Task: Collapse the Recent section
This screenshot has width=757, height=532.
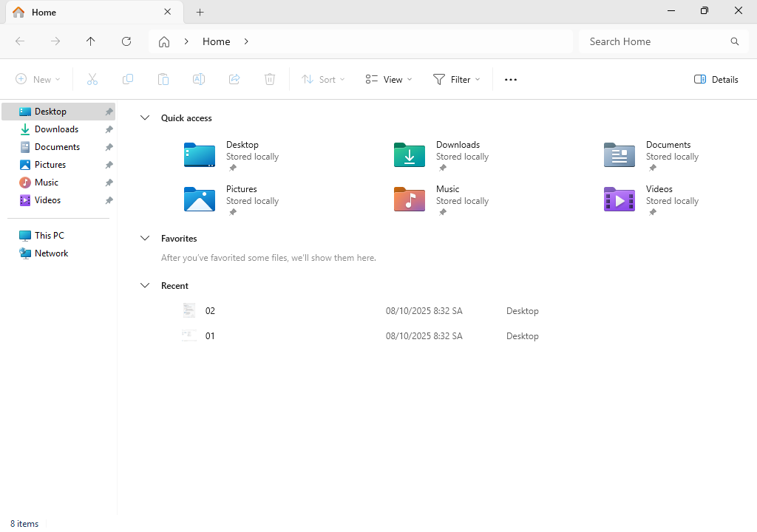Action: (x=145, y=286)
